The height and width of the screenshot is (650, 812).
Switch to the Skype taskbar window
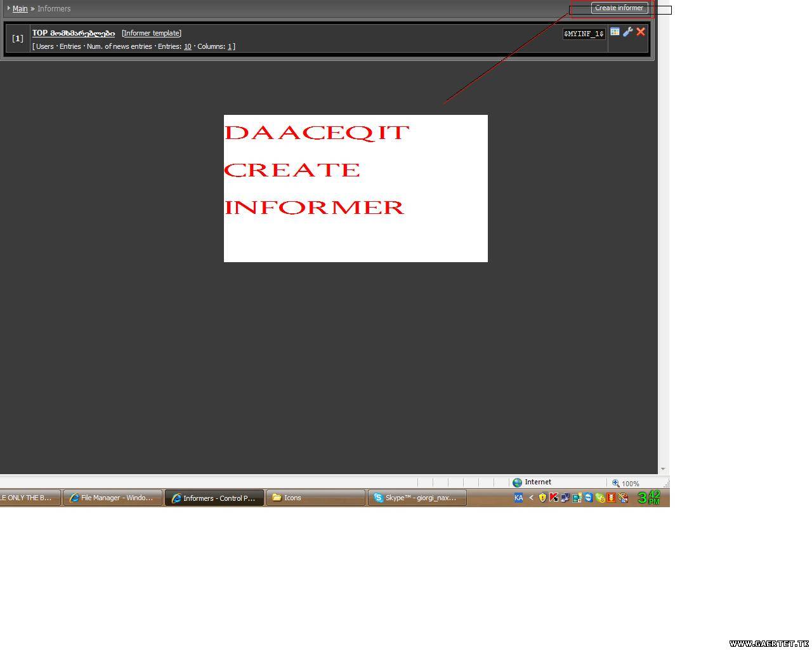coord(417,498)
